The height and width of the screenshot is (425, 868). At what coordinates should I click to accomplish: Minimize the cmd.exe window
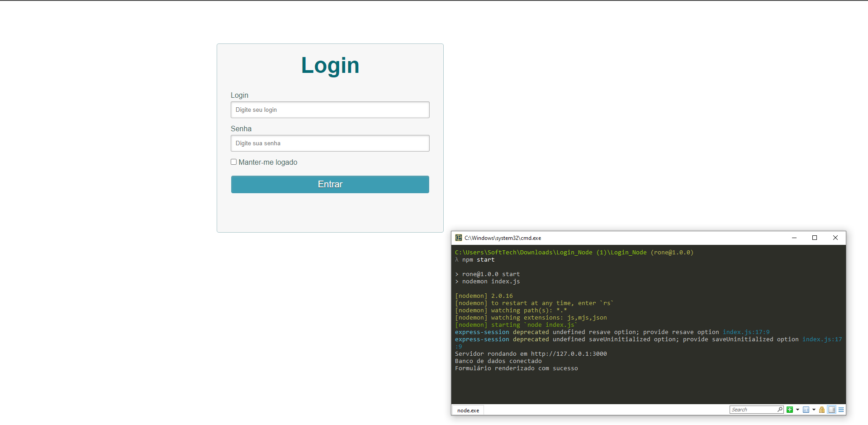pyautogui.click(x=794, y=238)
